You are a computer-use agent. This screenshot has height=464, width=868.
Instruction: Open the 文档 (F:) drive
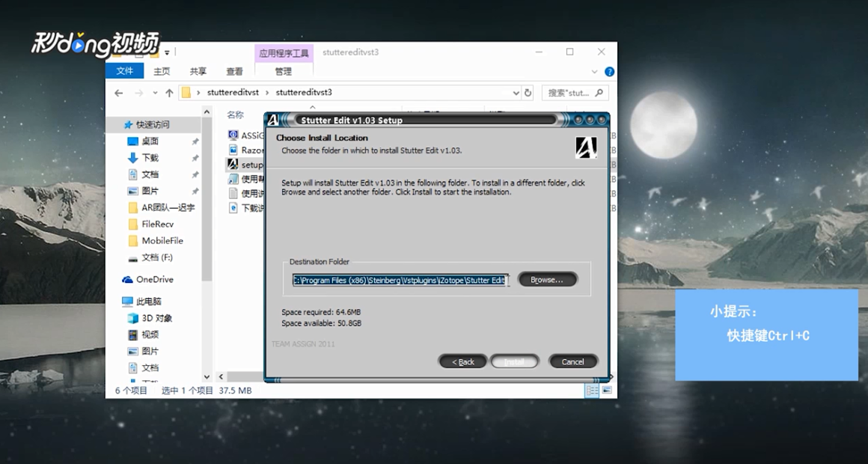[157, 257]
